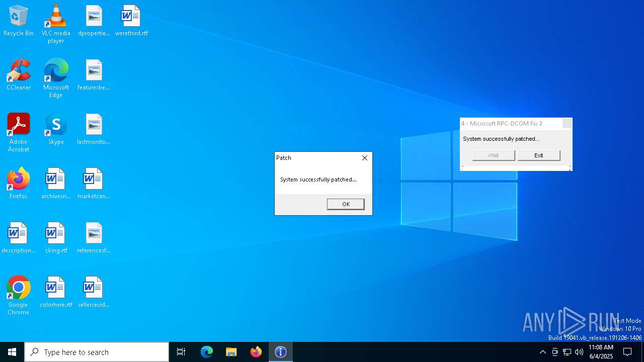
Task: Close the Microsoft RPC-DCOM Fix 2 window
Action: point(567,124)
